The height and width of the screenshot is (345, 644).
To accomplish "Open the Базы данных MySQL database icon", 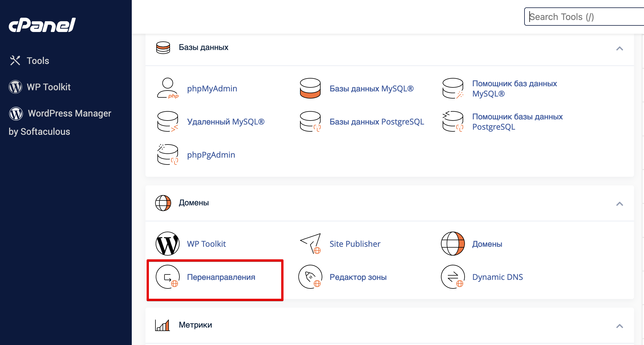I will click(x=310, y=89).
